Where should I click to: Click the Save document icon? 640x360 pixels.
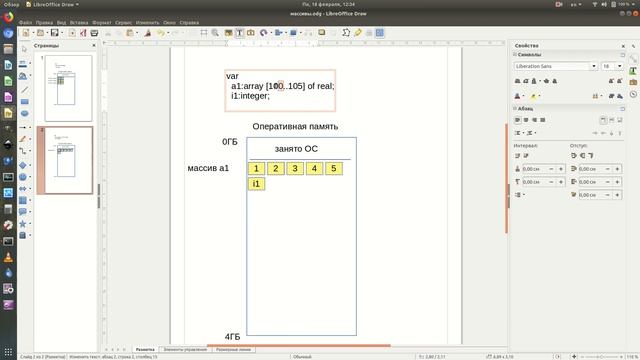tap(54, 33)
